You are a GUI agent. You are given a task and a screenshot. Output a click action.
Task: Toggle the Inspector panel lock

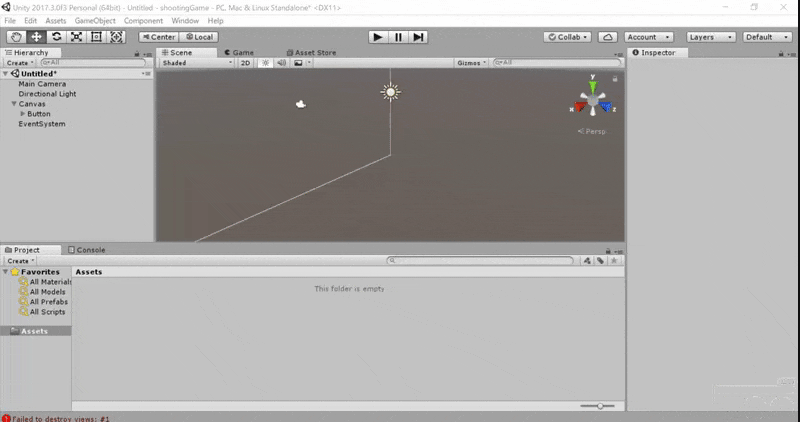point(781,54)
